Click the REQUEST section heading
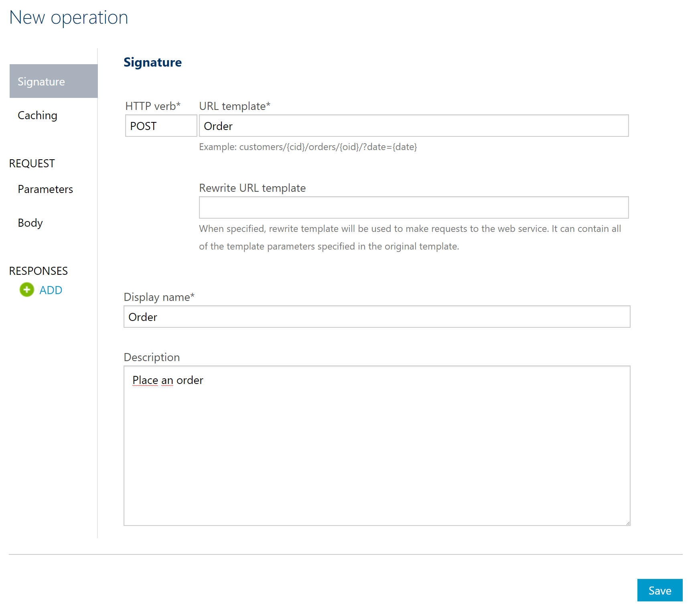This screenshot has width=700, height=607. tap(32, 163)
